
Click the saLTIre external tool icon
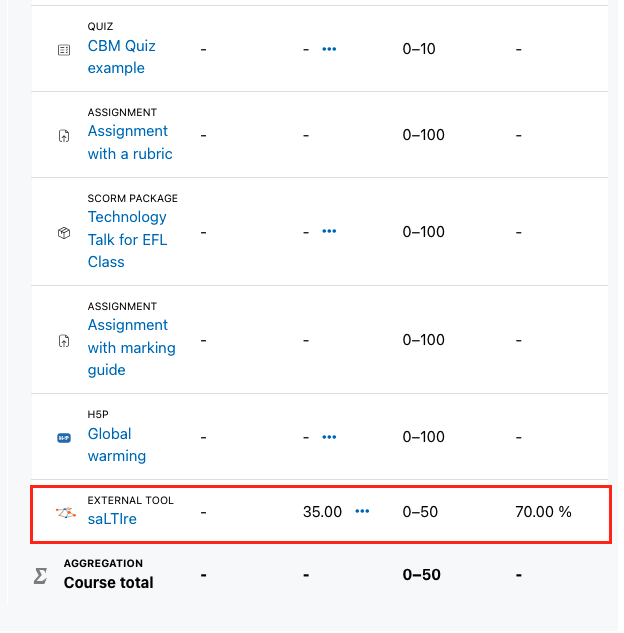tap(65, 513)
